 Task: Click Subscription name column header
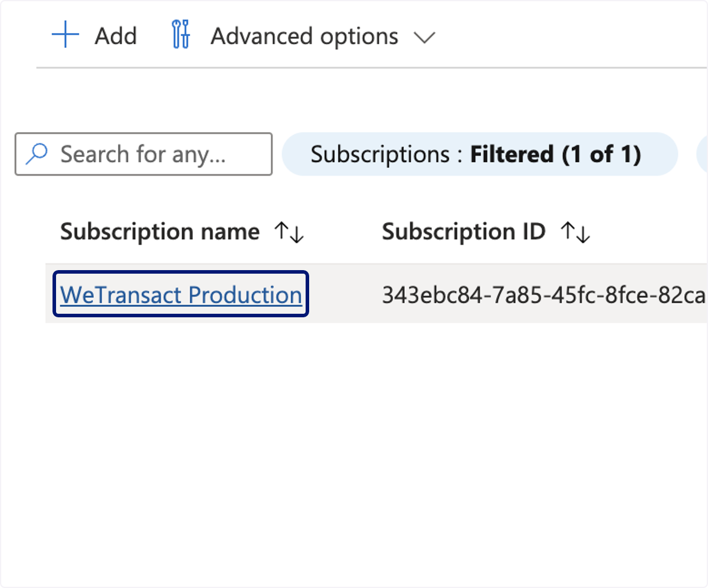click(x=160, y=232)
